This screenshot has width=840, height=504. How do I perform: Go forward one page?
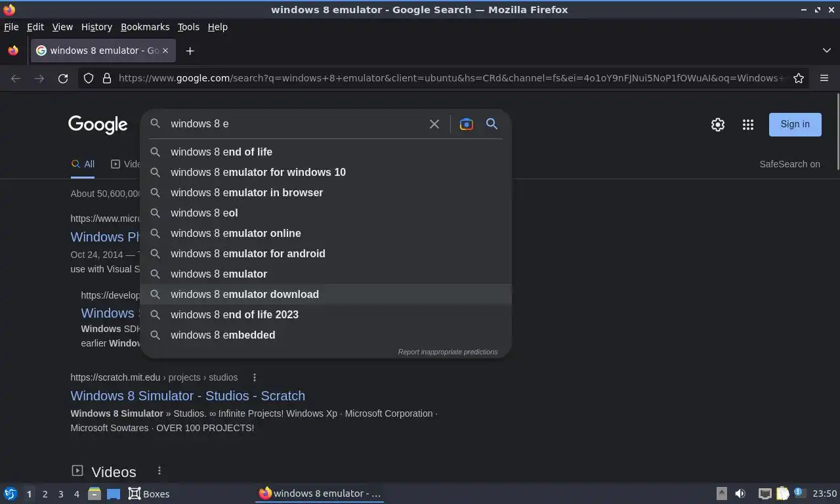click(39, 78)
